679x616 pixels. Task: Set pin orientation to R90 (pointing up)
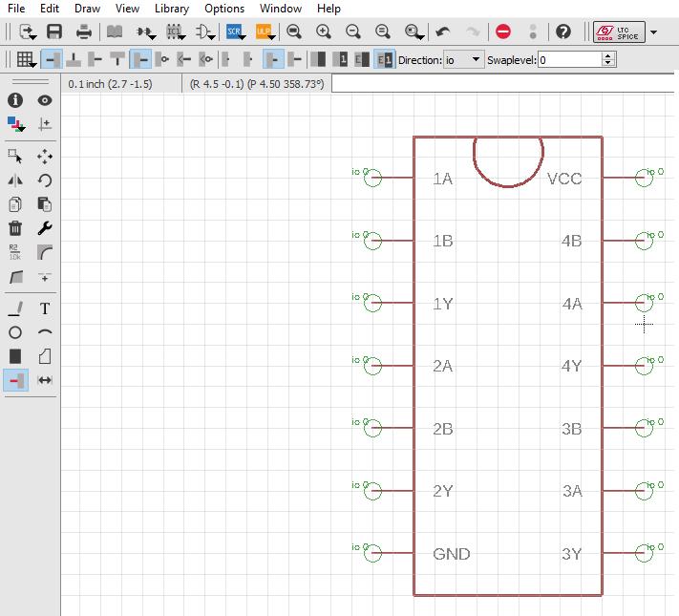coord(74,59)
